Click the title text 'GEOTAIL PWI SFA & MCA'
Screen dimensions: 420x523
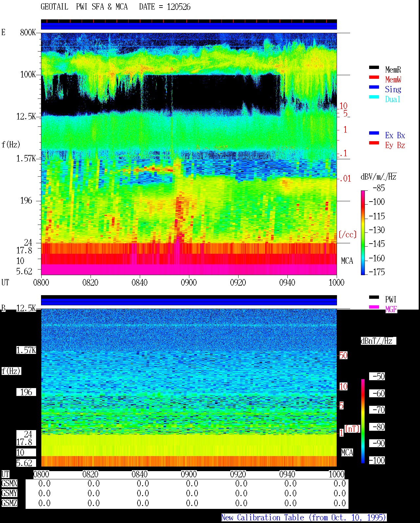(x=84, y=7)
